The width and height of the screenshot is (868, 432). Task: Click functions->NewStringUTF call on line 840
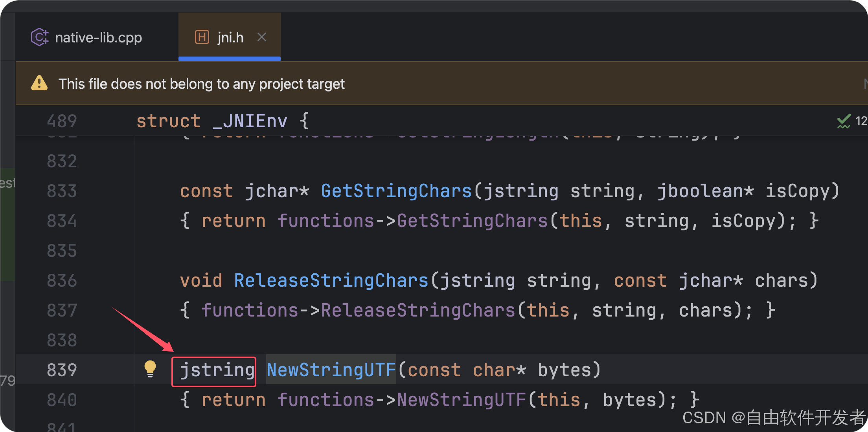click(x=402, y=400)
